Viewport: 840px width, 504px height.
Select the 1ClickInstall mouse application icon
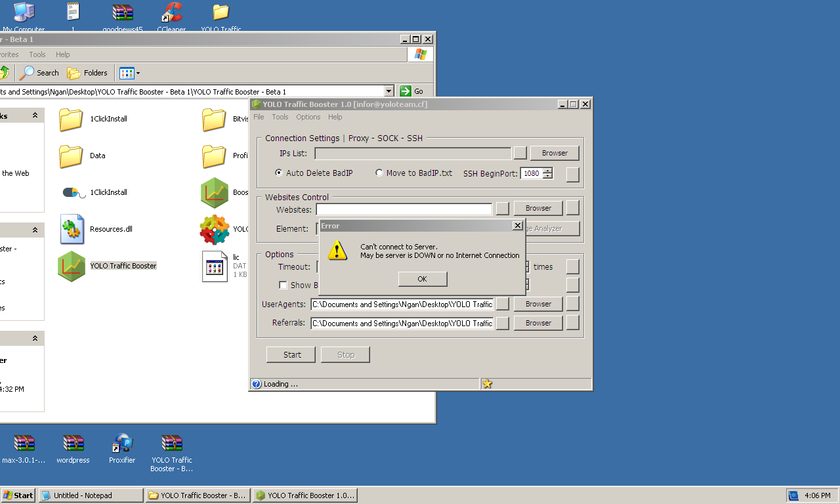pyautogui.click(x=73, y=192)
